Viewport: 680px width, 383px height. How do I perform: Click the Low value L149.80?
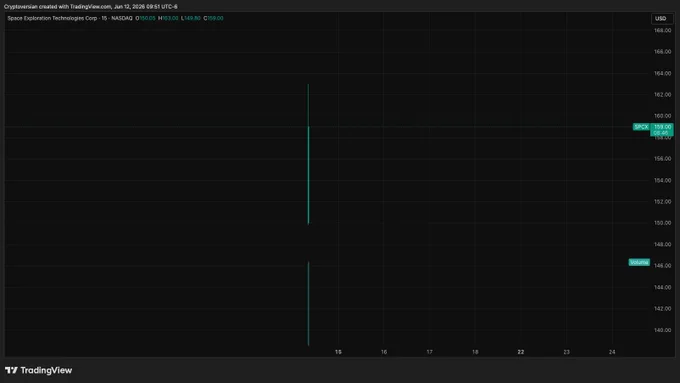(191, 18)
